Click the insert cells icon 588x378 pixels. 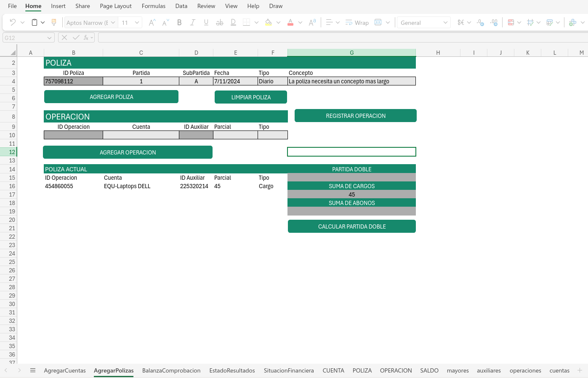click(x=572, y=22)
